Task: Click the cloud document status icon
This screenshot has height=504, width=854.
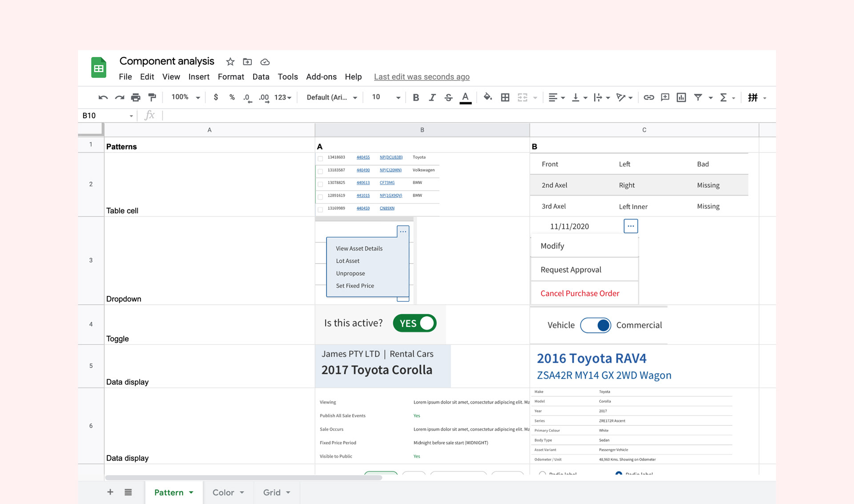Action: [x=265, y=62]
